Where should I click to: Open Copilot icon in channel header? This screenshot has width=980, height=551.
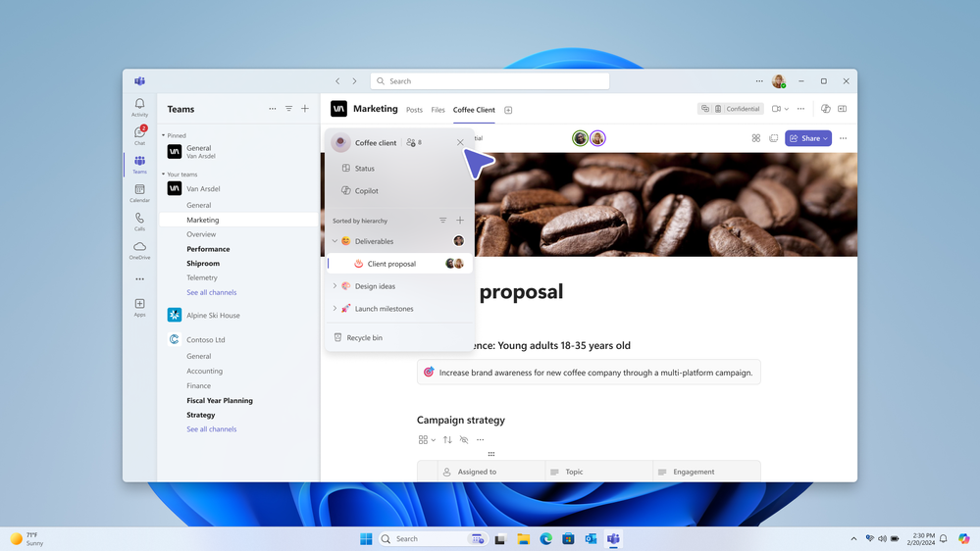point(826,109)
